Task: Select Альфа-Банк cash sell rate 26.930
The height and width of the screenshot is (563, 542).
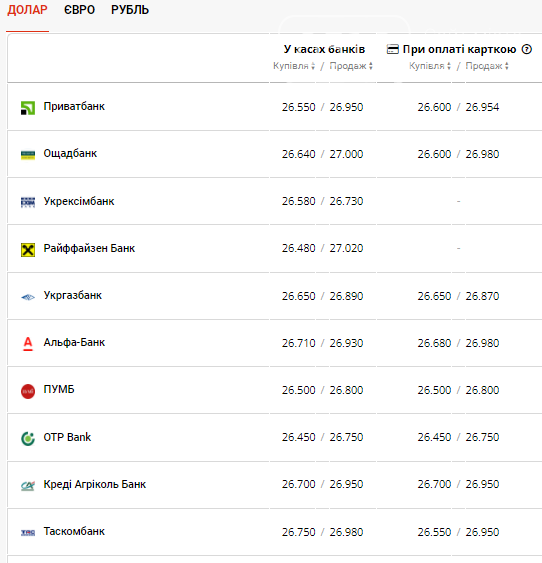Action: pyautogui.click(x=346, y=343)
